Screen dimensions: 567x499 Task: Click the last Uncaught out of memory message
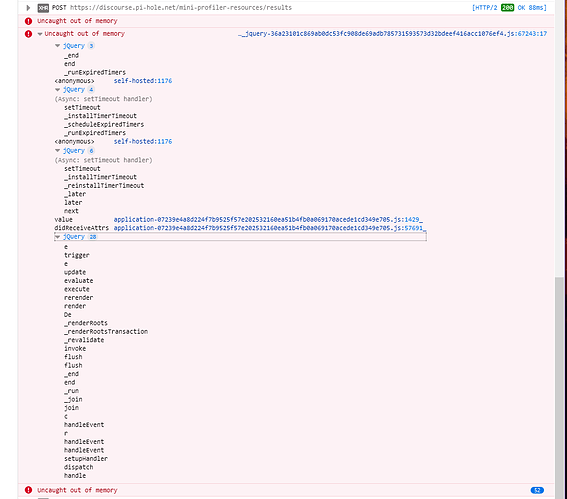click(x=77, y=490)
